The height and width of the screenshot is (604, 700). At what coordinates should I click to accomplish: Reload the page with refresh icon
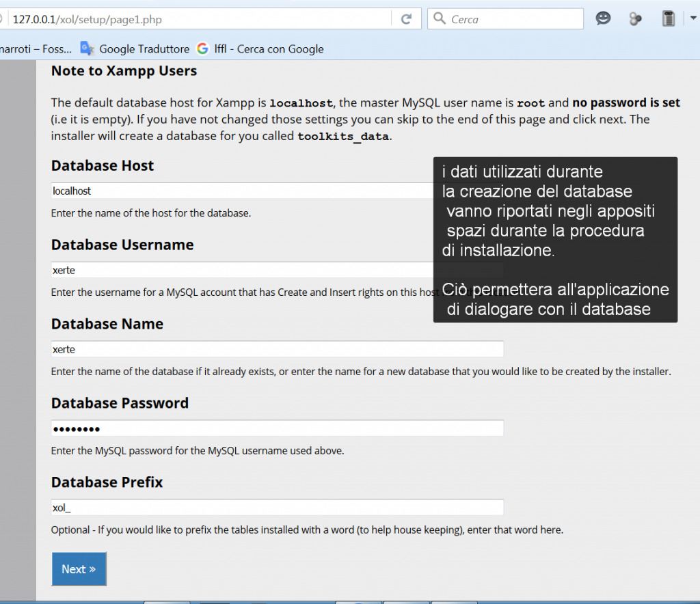406,19
